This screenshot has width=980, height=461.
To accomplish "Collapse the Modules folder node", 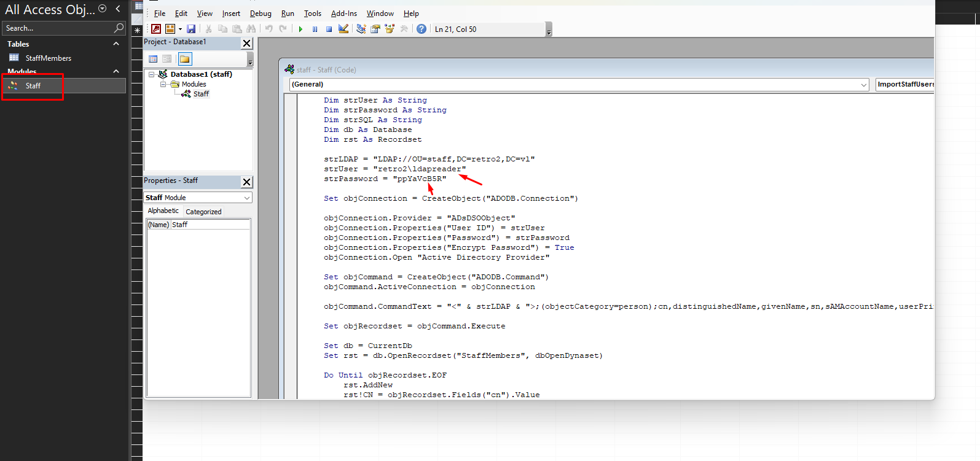I will tap(163, 84).
